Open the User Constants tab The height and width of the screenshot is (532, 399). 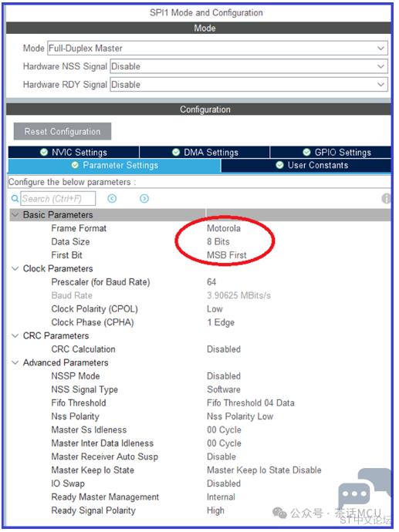point(306,166)
